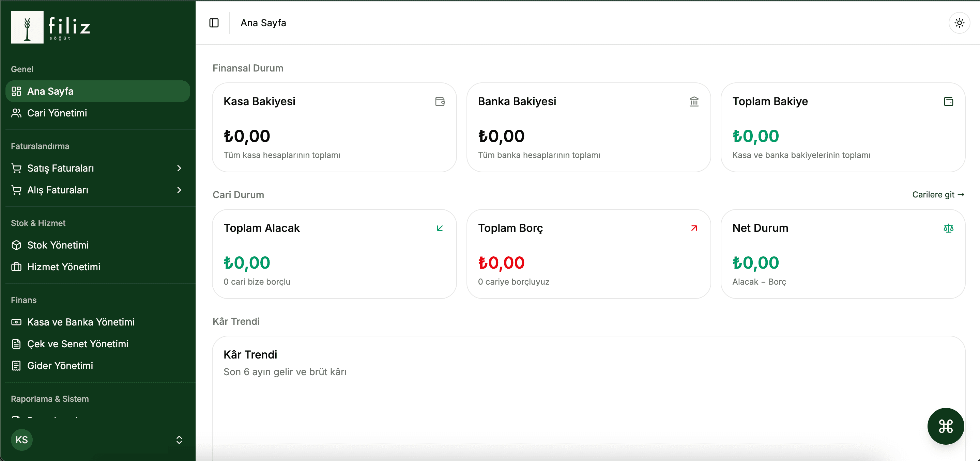Go to Cari Yönetimi
This screenshot has width=980, height=461.
(x=98, y=113)
